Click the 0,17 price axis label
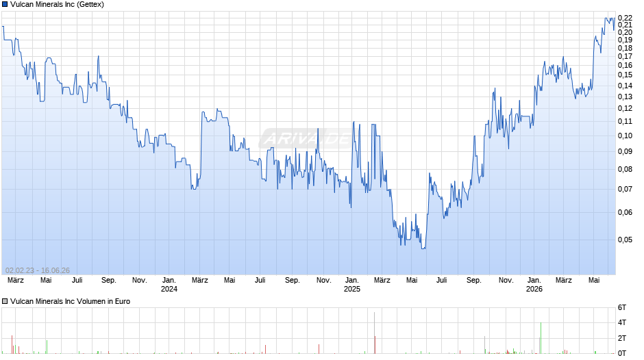This screenshot has height=360, width=644. pos(625,56)
